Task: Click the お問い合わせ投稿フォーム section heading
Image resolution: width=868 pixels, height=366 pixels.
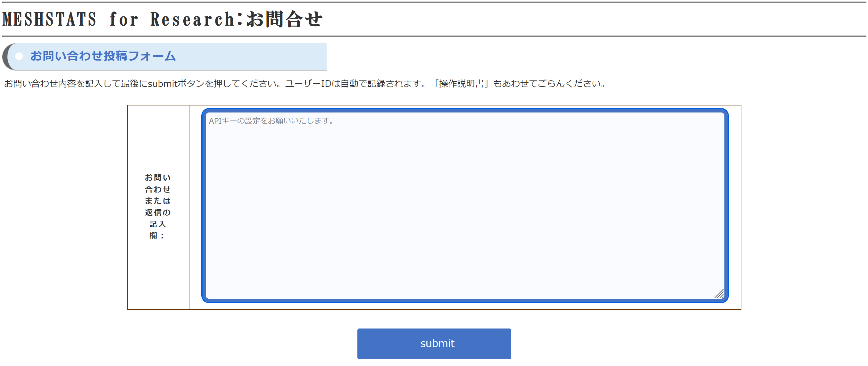Action: click(103, 56)
